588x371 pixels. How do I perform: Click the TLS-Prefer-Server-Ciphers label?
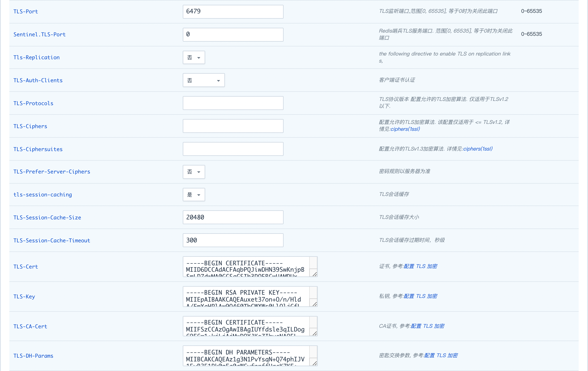[52, 172]
